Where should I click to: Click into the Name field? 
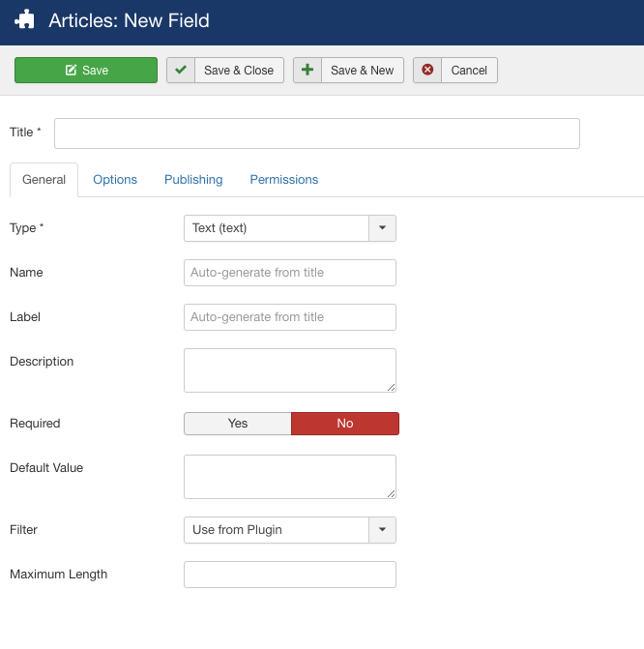pos(289,273)
